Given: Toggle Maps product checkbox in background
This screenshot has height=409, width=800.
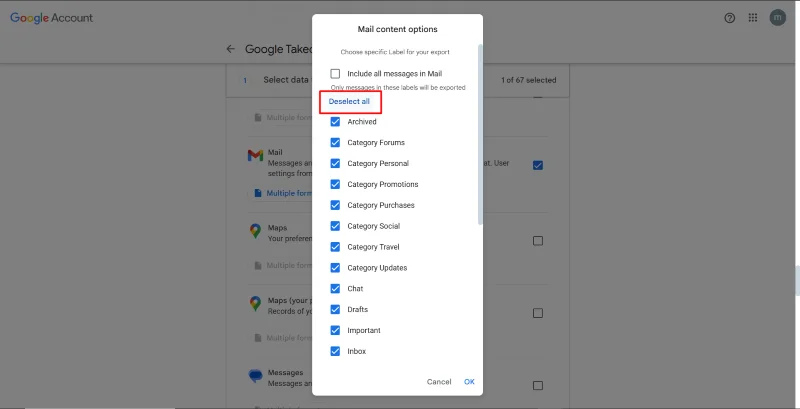Looking at the screenshot, I should pos(538,241).
